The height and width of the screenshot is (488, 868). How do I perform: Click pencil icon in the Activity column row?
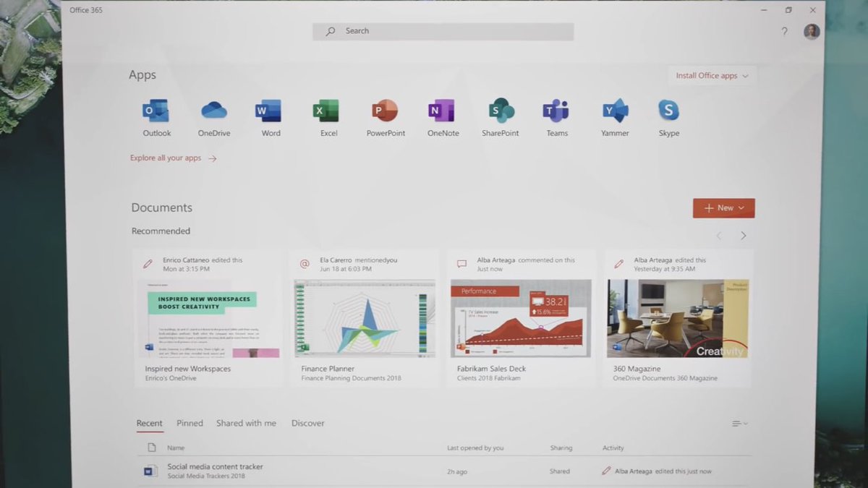[606, 471]
